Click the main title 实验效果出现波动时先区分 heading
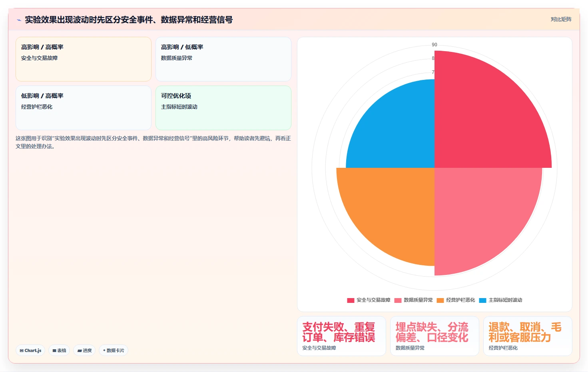 [x=129, y=20]
